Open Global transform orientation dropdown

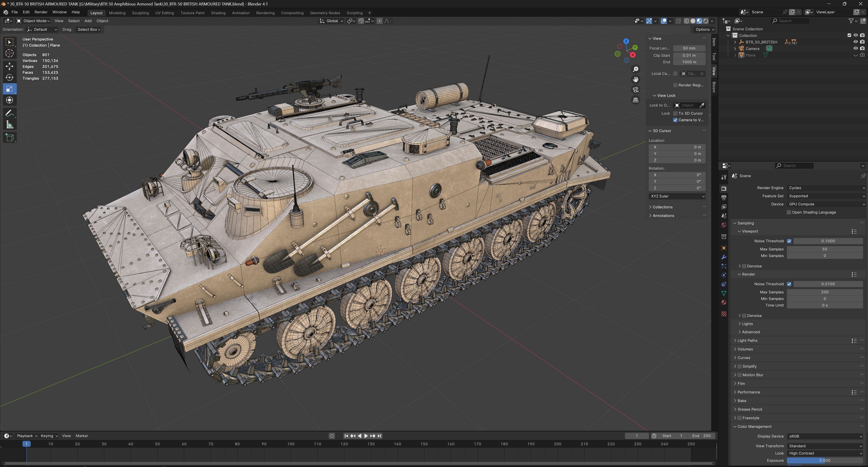point(331,21)
